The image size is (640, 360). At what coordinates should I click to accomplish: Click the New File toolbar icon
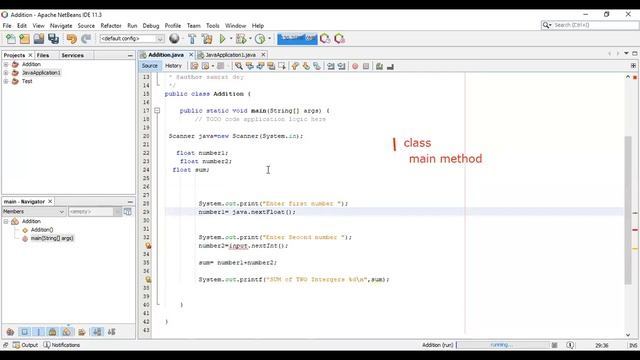(x=11, y=39)
